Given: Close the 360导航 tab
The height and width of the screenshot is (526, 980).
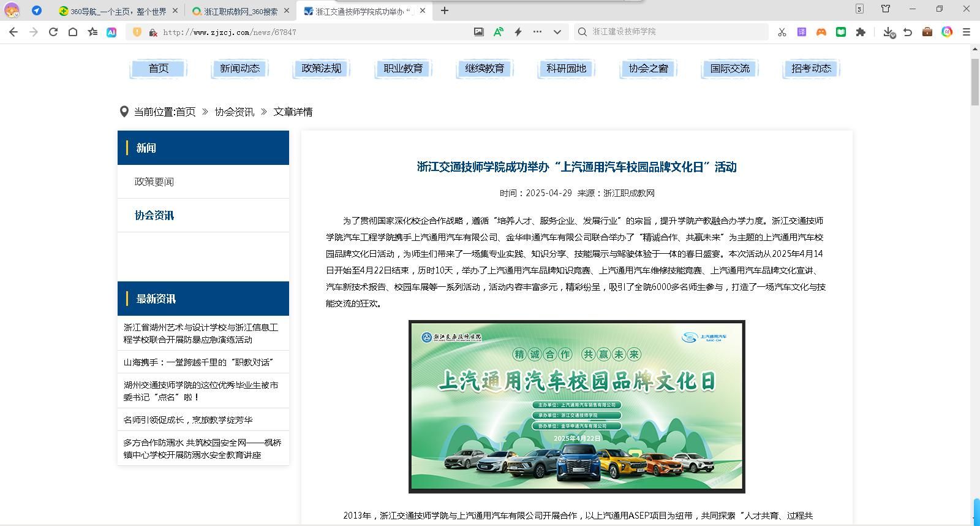Looking at the screenshot, I should pos(176,10).
